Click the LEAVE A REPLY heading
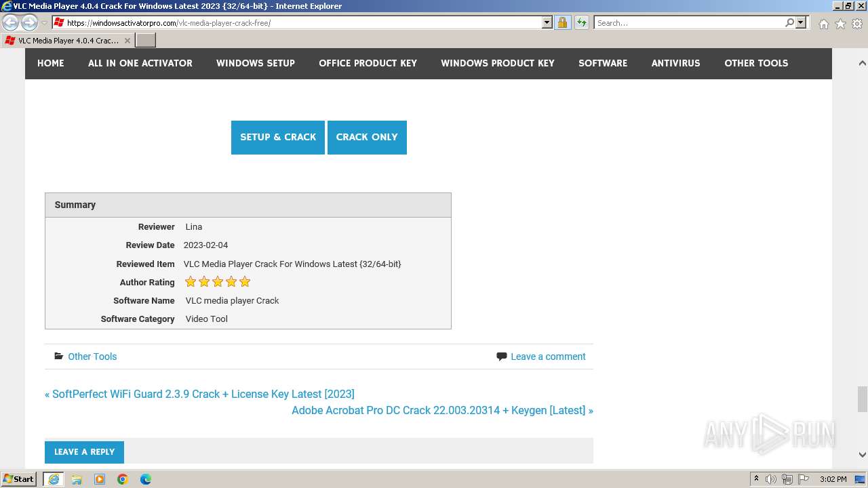Image resolution: width=868 pixels, height=488 pixels. coord(84,452)
